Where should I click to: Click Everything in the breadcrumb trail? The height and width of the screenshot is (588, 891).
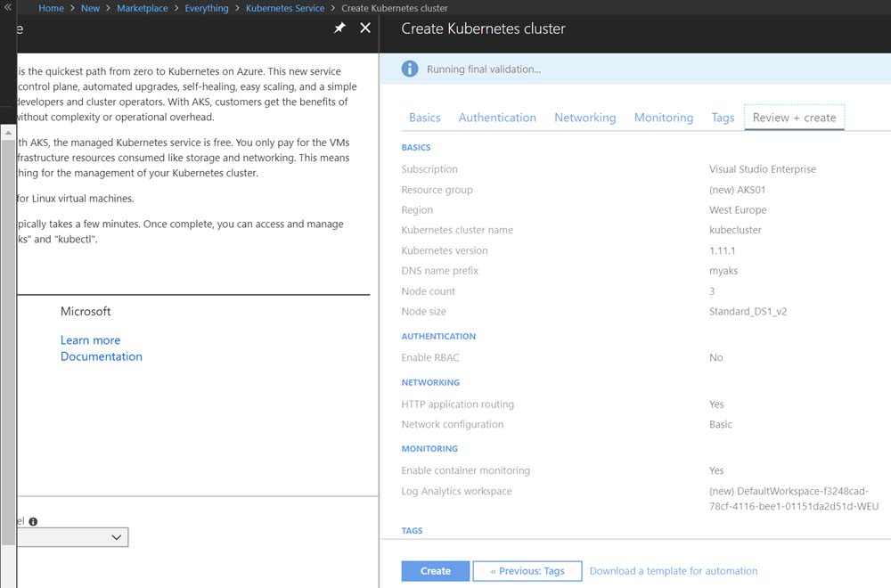(x=207, y=8)
